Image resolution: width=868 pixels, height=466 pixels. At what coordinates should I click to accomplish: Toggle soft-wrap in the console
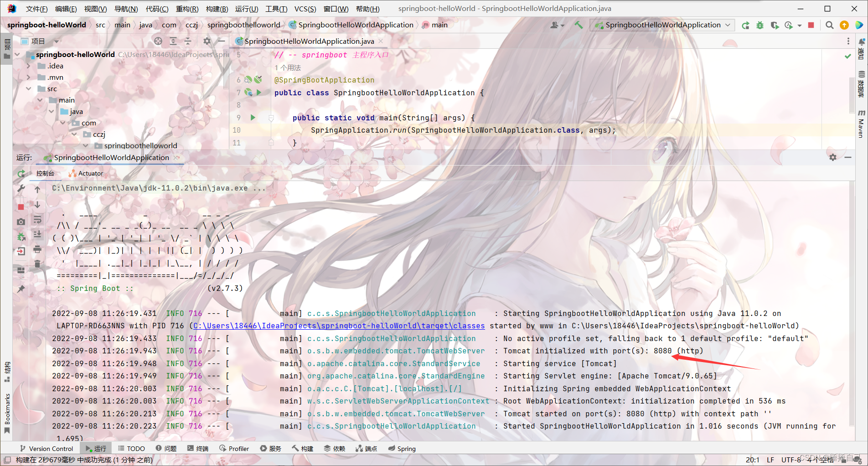pyautogui.click(x=37, y=220)
